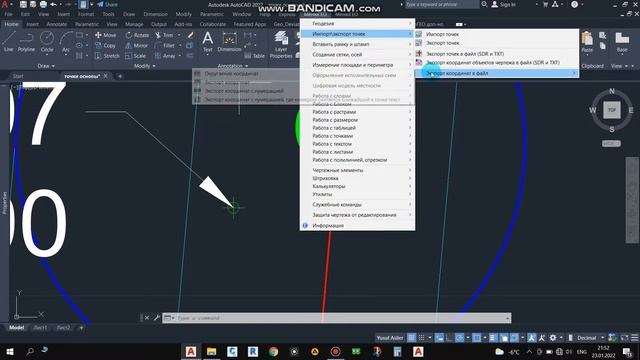The width and height of the screenshot is (640, 360).
Task: Open File Explorer from the taskbar
Action: [211, 351]
